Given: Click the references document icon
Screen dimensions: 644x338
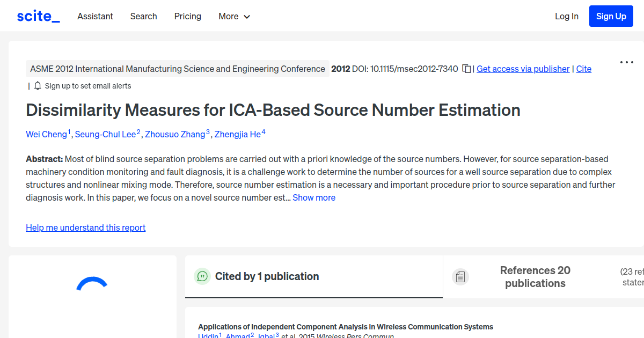Looking at the screenshot, I should point(460,276).
